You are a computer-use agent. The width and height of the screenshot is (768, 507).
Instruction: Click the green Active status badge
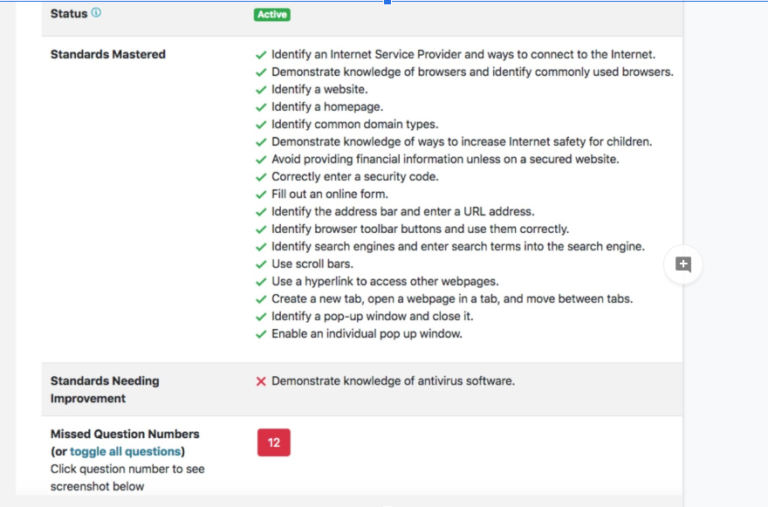(272, 15)
